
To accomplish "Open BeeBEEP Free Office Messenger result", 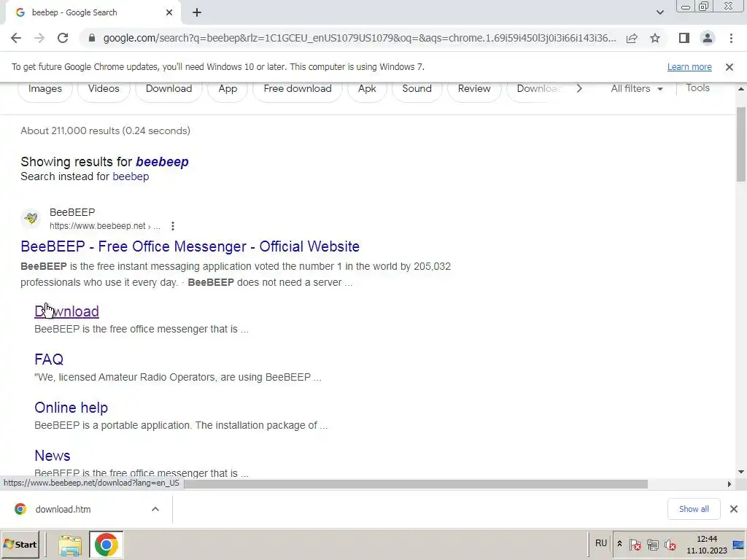I will coord(190,246).
